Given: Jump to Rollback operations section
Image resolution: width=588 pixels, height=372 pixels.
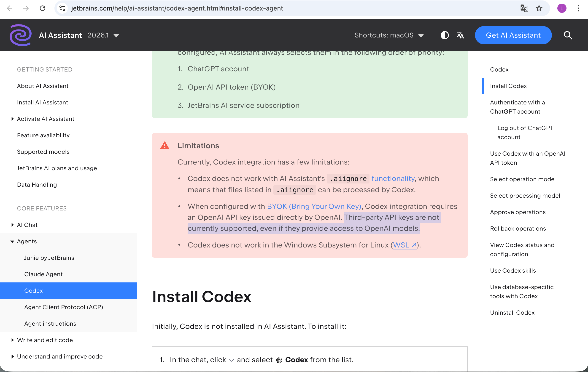Looking at the screenshot, I should 518,229.
